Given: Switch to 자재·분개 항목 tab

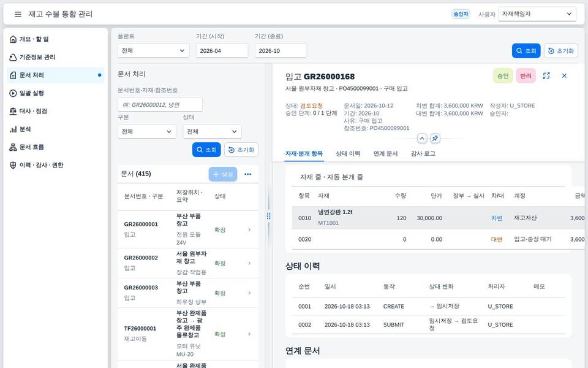Looking at the screenshot, I should pyautogui.click(x=304, y=153).
